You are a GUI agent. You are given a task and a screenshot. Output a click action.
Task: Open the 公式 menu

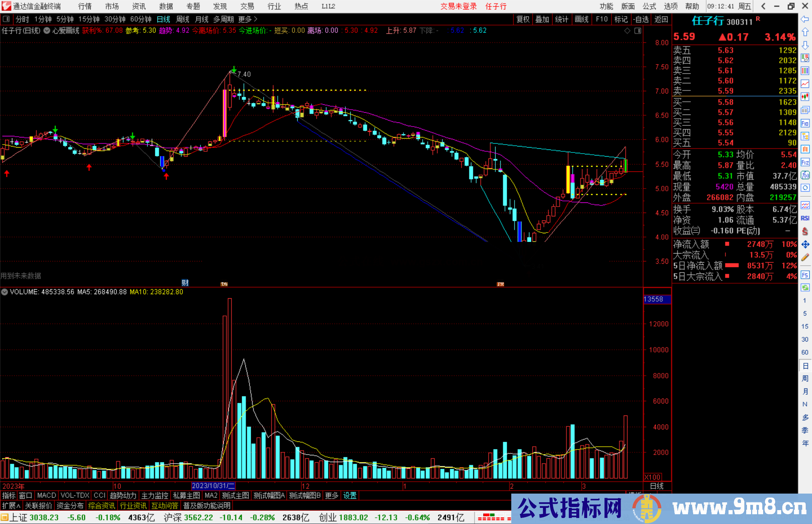[649, 6]
